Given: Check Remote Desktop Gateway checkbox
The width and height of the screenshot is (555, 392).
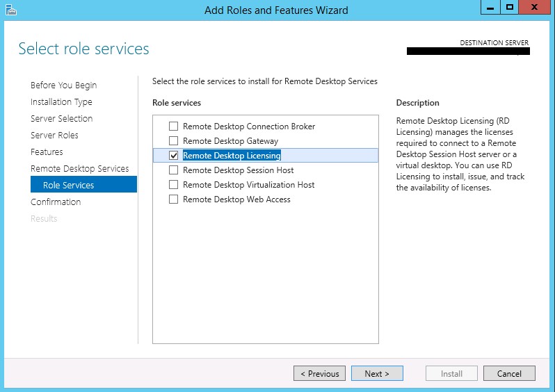Looking at the screenshot, I should (173, 141).
